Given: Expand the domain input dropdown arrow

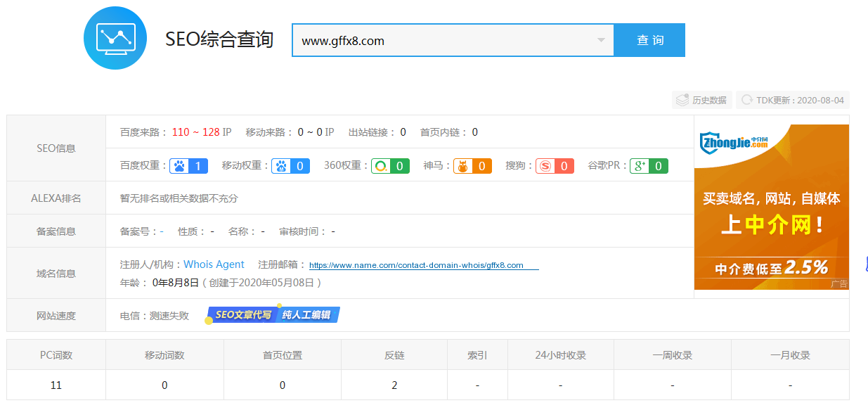Looking at the screenshot, I should (601, 40).
